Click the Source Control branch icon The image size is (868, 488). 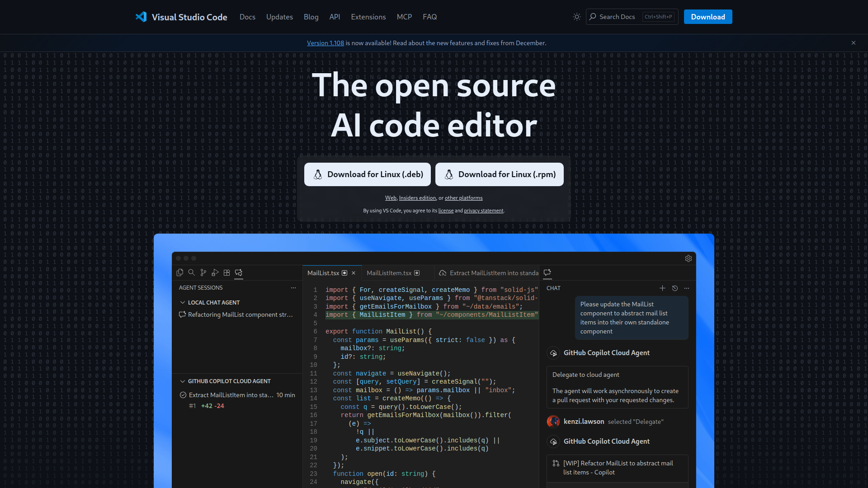[203, 272]
